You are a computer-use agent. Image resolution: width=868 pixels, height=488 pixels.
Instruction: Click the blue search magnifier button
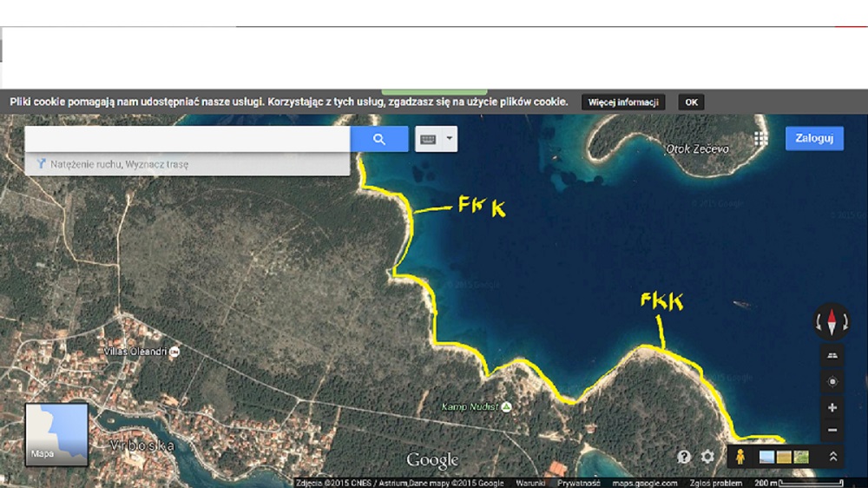coord(379,139)
